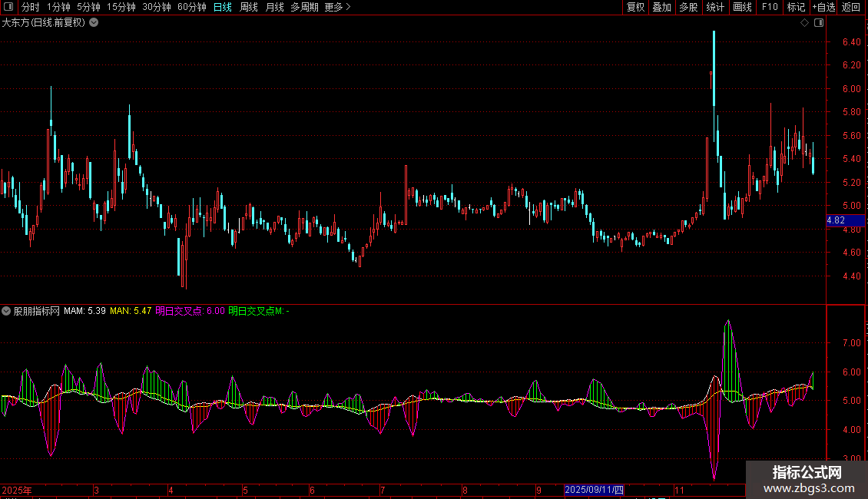Viewport: 868px width, 499px height.
Task: Click the 7.00 indicator axis label
Action: pyautogui.click(x=851, y=343)
